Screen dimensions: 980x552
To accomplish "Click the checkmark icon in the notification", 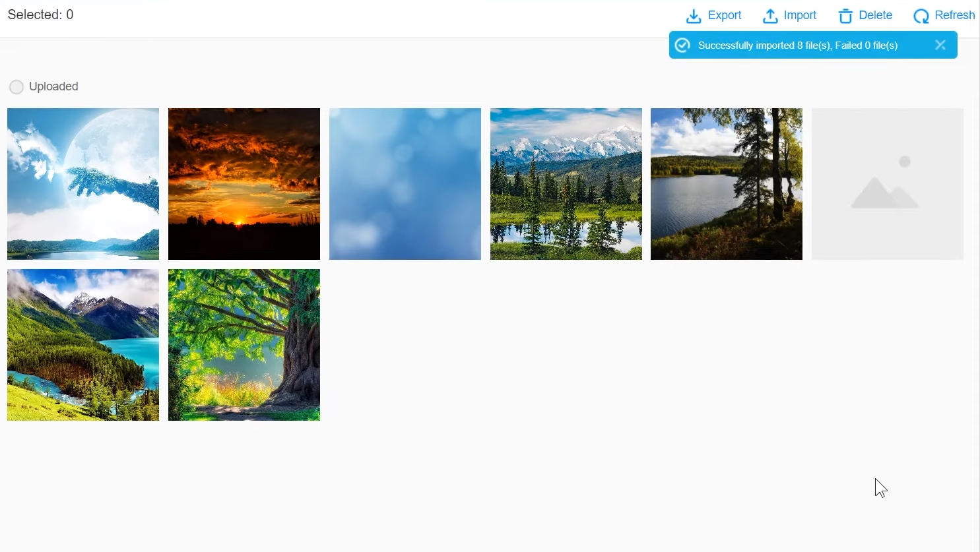I will 683,45.
